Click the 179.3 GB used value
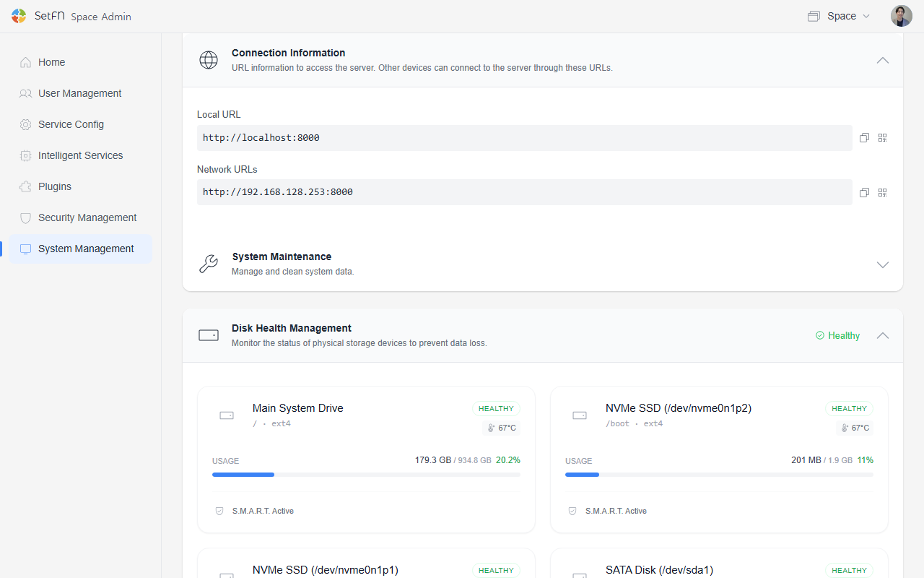Screen dimensions: 924x578 [x=433, y=460]
